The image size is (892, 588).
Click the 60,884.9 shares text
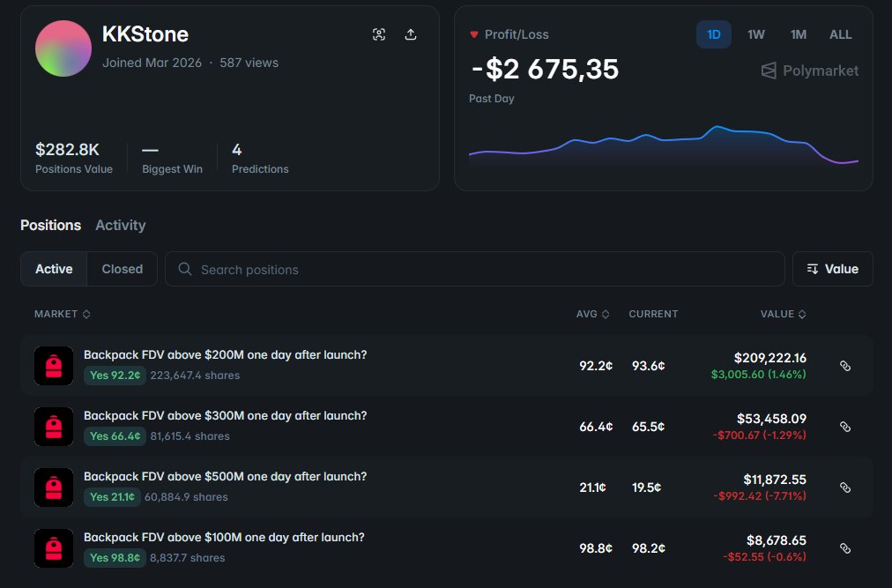tap(186, 497)
